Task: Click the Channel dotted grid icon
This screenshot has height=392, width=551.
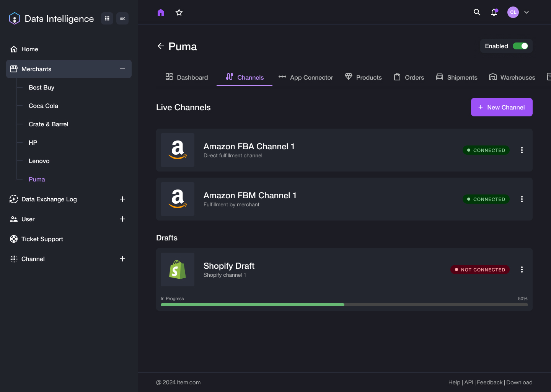Action: coord(14,259)
